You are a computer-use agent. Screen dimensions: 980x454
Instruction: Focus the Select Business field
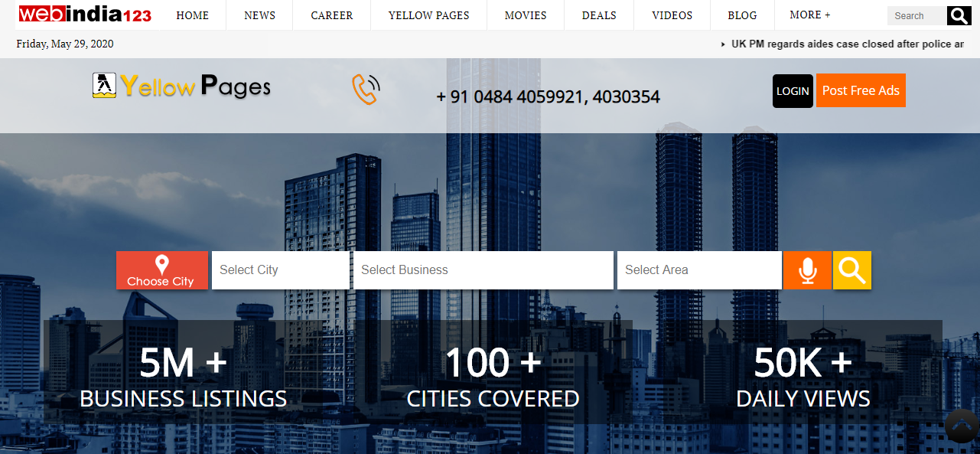[483, 270]
